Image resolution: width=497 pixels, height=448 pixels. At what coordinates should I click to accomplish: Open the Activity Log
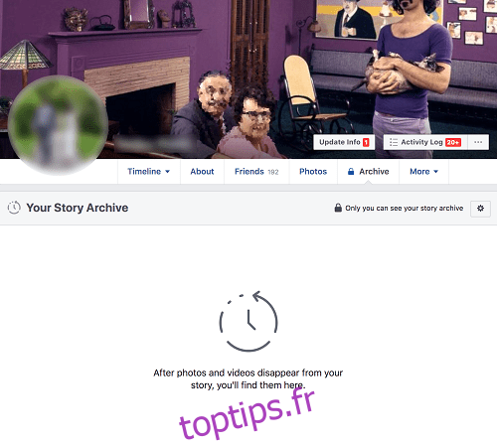click(x=425, y=142)
